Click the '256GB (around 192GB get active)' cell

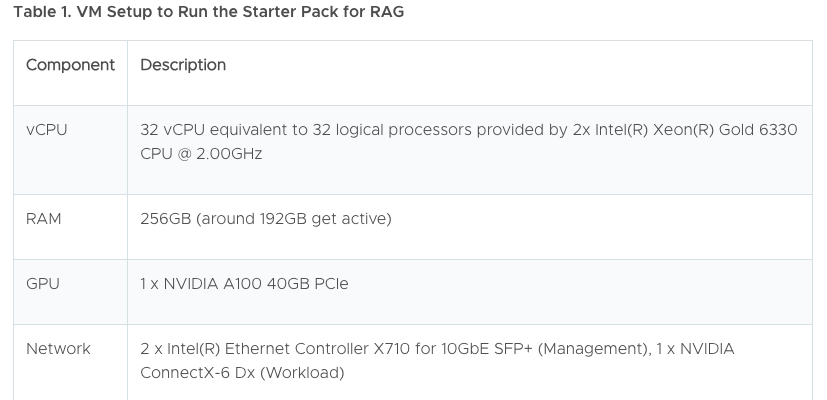pos(266,218)
